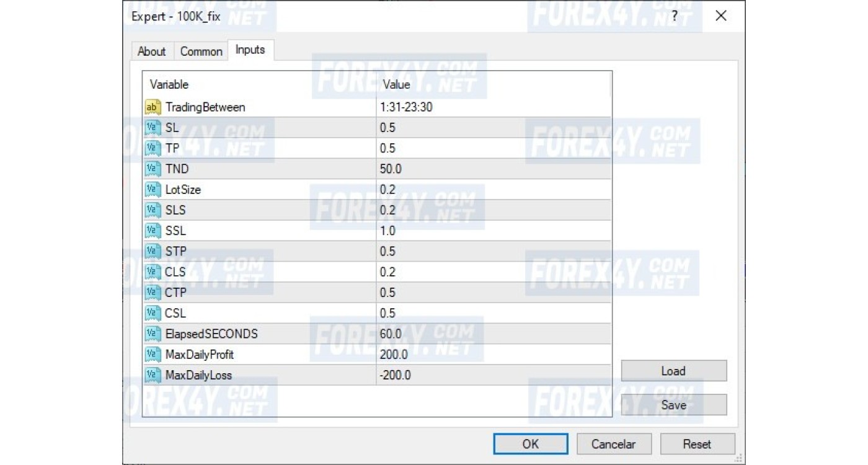Reset inputs with the Reset button
This screenshot has width=868, height=465.
pos(697,444)
